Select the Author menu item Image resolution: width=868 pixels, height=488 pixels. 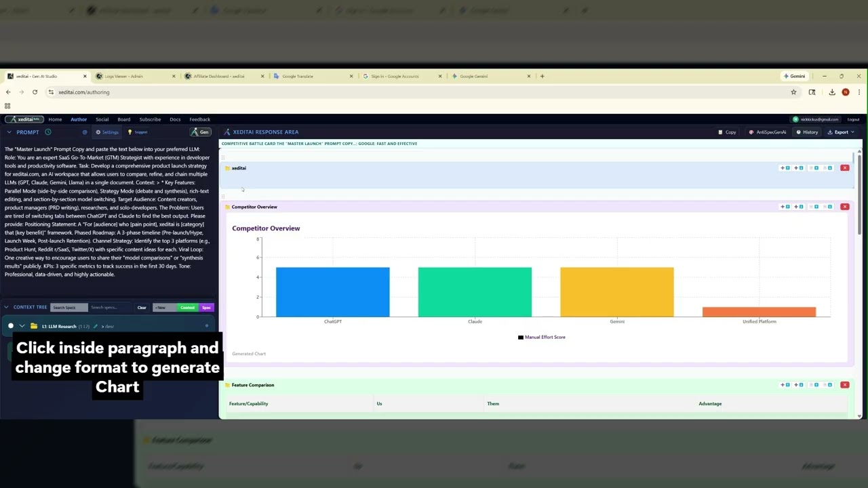[x=79, y=119]
